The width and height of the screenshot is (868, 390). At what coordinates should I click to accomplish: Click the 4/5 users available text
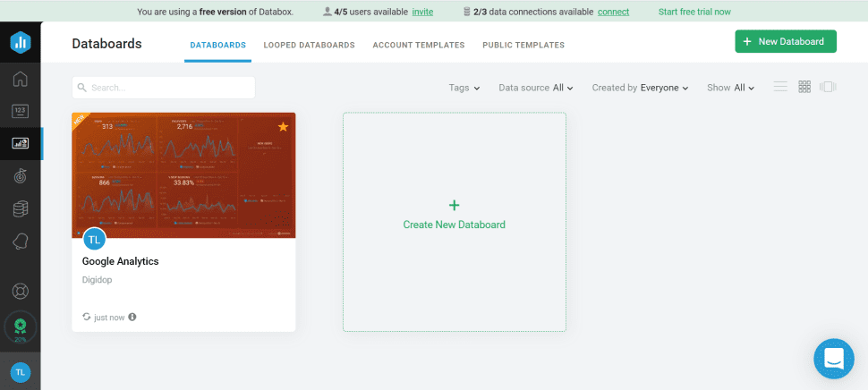(371, 12)
